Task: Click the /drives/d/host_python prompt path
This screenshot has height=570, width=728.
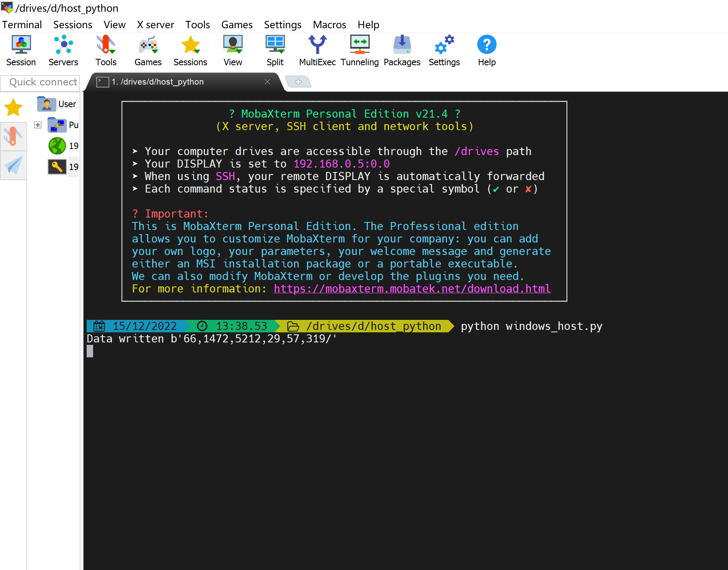Action: (374, 326)
